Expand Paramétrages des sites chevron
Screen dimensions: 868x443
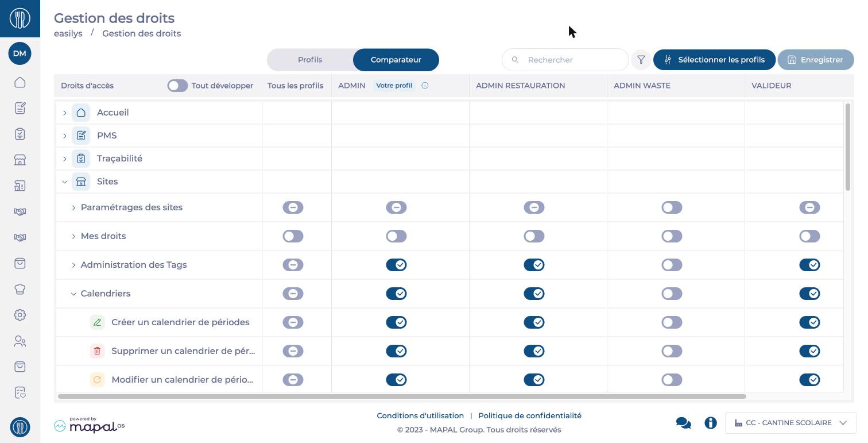pos(73,207)
